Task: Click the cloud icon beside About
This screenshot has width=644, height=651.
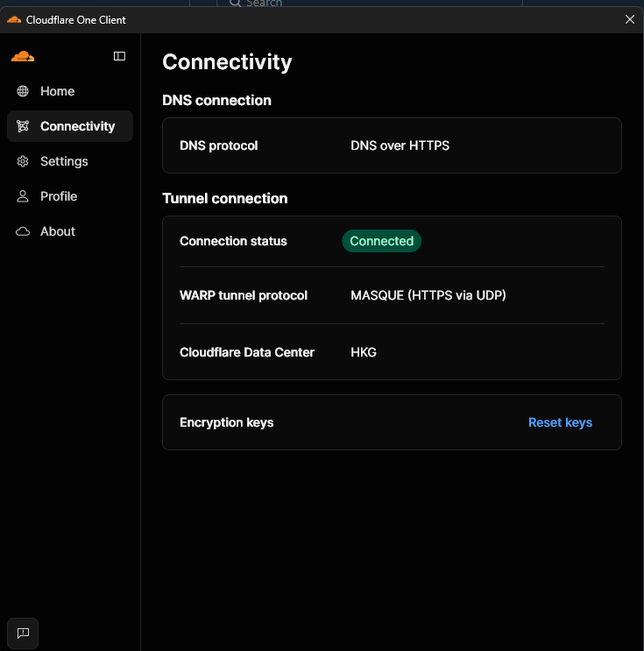Action: click(x=23, y=231)
